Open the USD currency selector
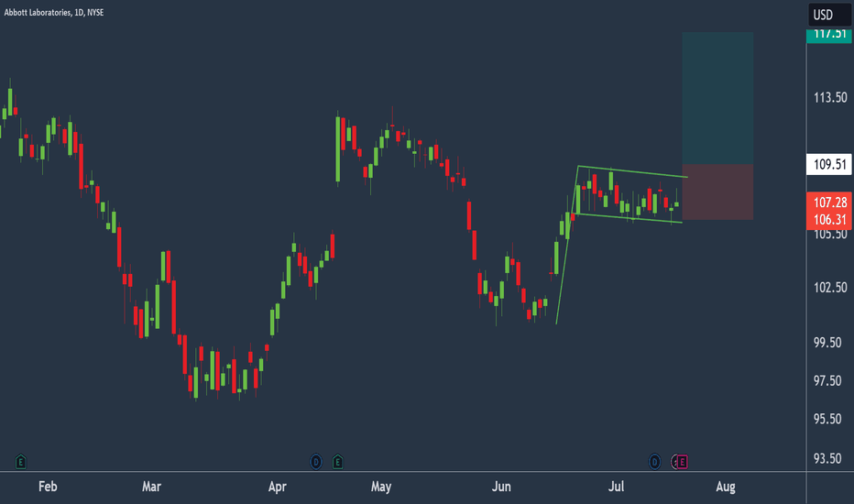This screenshot has height=504, width=854. (828, 15)
